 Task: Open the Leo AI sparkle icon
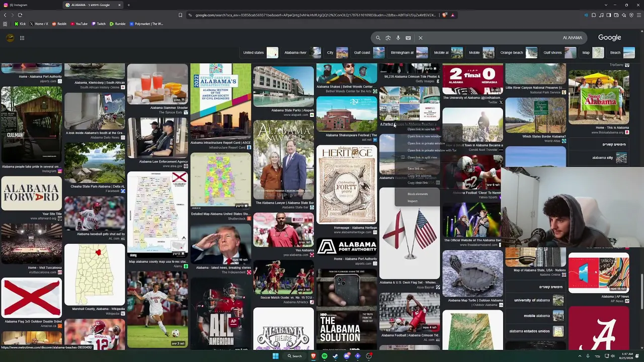coord(624,15)
